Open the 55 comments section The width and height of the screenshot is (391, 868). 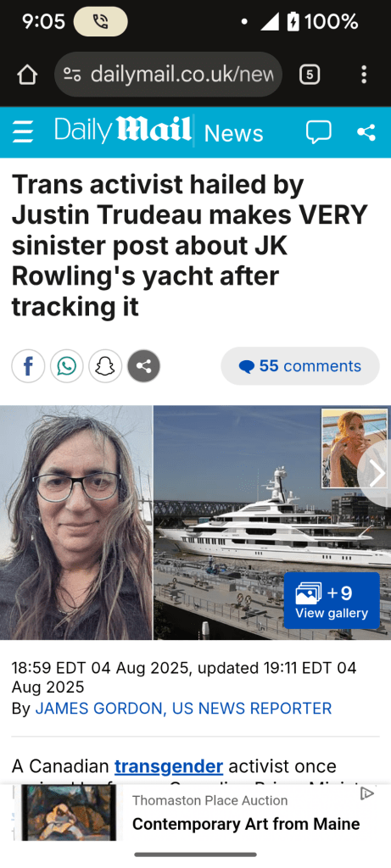[300, 366]
